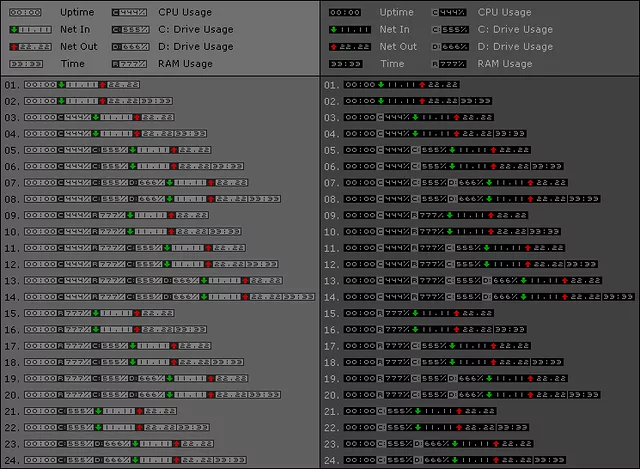Click the red Net Out arrow in the light legend
The height and width of the screenshot is (469, 640).
click(x=10, y=47)
